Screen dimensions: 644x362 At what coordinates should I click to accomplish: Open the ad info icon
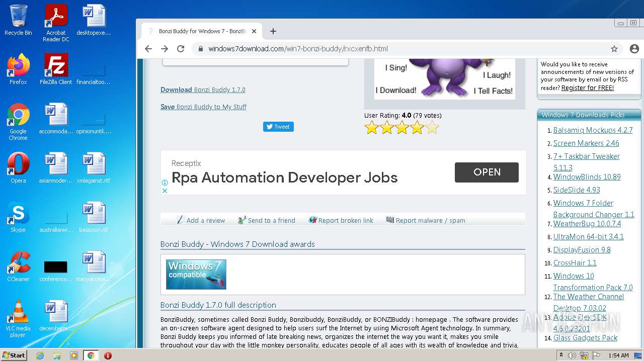click(x=165, y=183)
